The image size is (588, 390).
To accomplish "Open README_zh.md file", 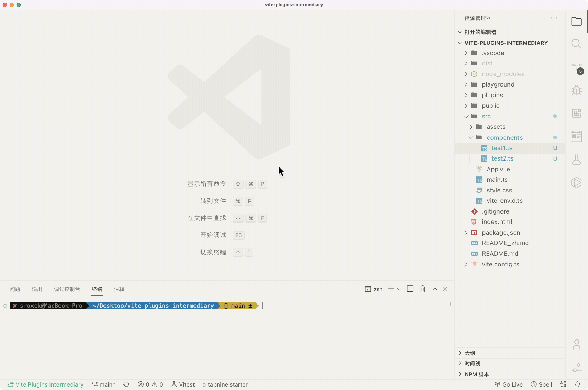I will 510,243.
